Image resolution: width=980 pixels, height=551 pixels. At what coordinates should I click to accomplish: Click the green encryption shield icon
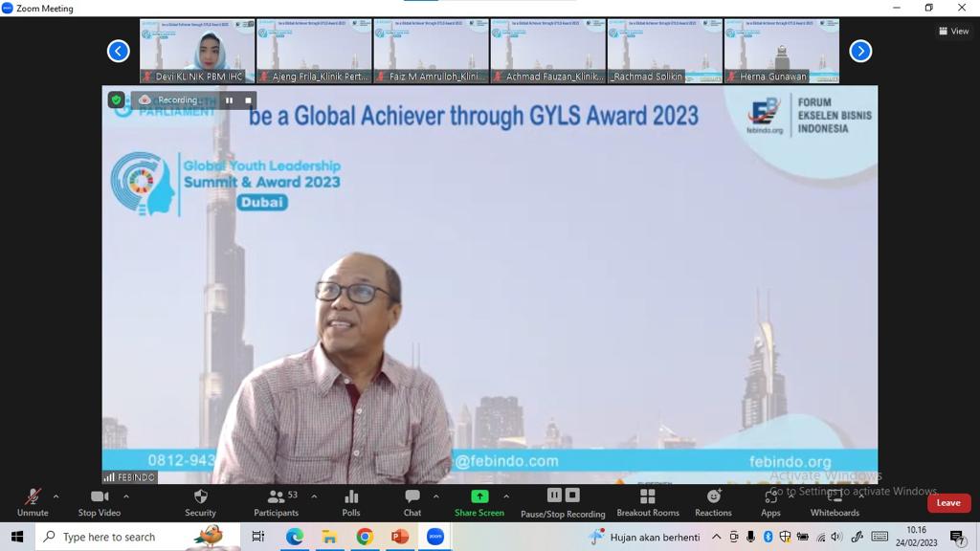pos(116,99)
